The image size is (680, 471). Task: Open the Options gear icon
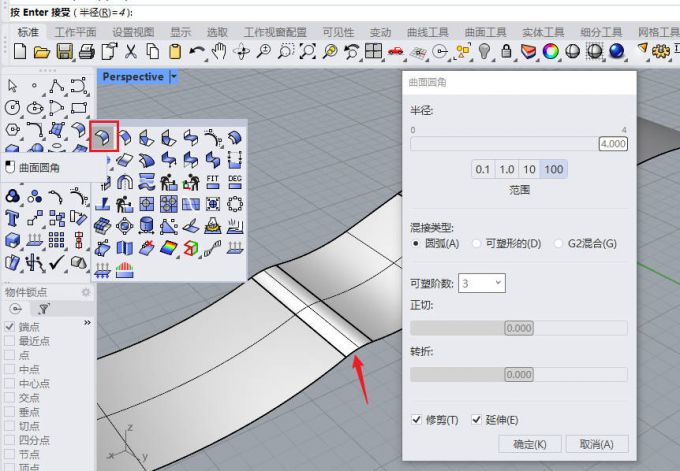coord(660,52)
